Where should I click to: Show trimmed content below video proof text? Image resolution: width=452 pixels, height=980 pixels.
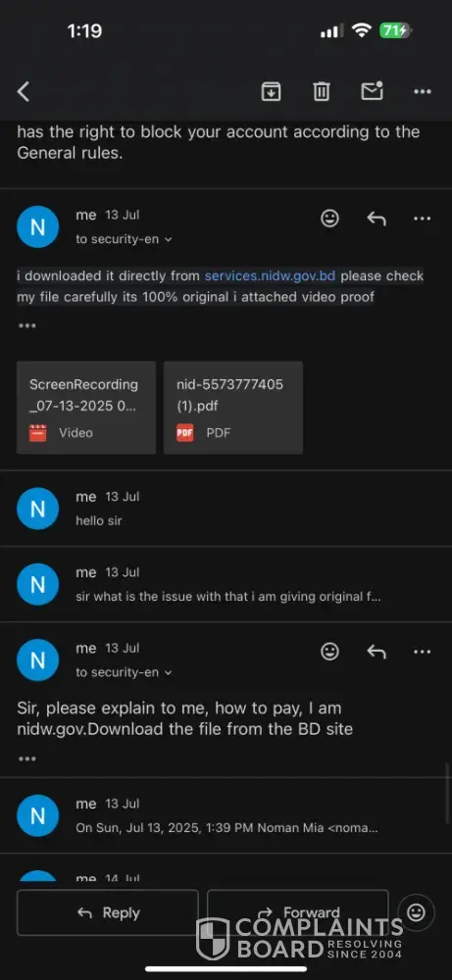[26, 325]
